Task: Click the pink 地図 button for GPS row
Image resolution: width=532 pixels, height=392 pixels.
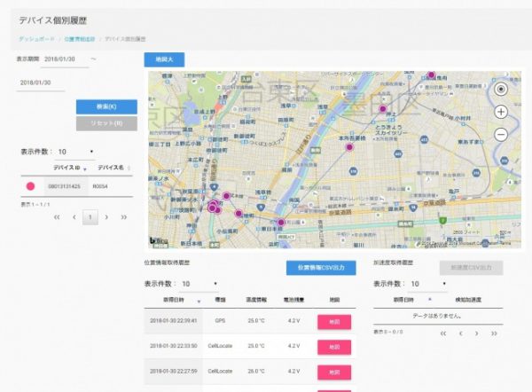Action: [x=334, y=322]
